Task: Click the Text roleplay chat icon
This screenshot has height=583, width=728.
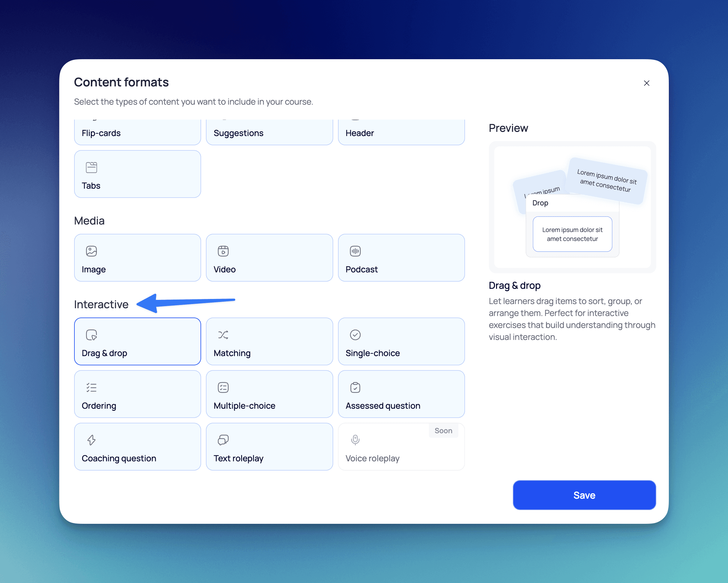Action: 223,440
